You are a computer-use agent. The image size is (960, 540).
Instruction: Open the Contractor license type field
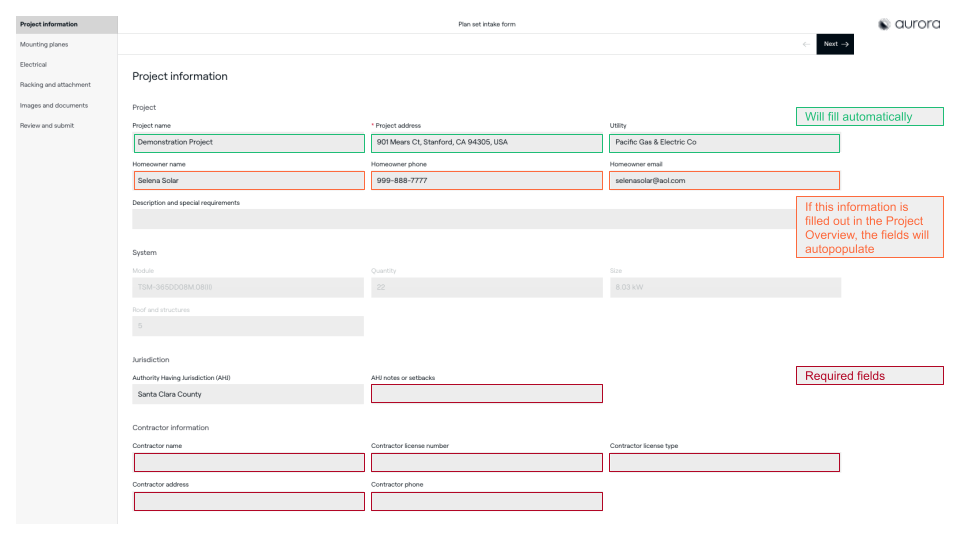click(x=724, y=462)
